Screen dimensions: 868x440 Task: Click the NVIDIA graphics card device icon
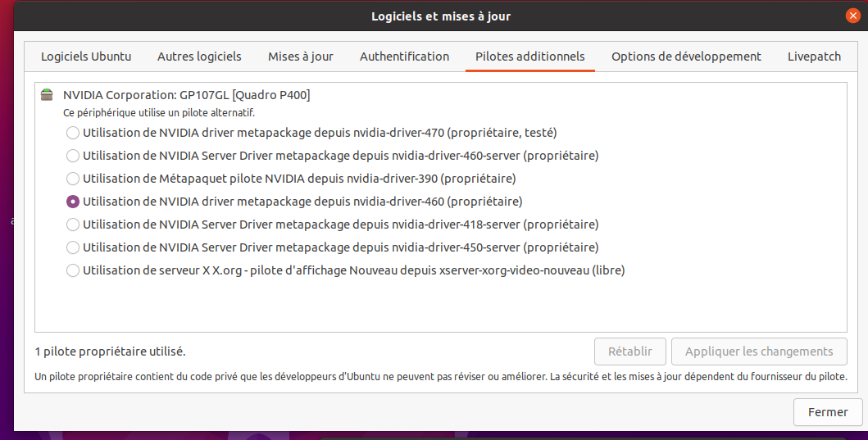pos(47,95)
